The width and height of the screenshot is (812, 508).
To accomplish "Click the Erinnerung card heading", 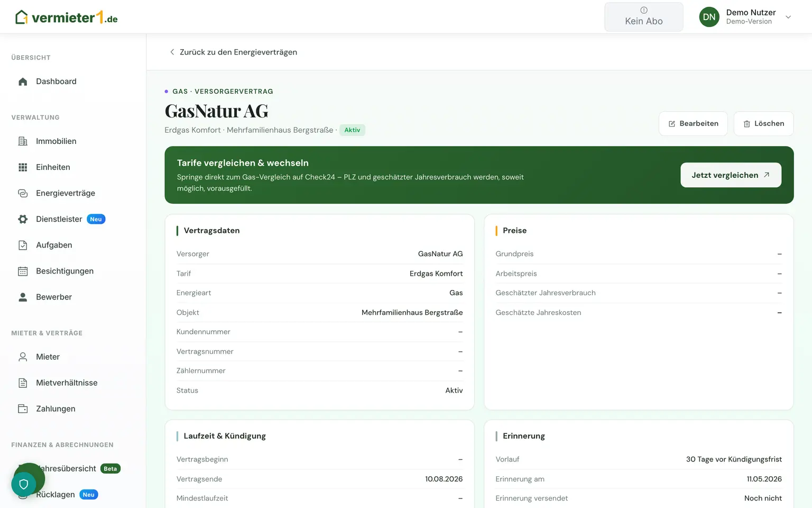I will pos(523,436).
